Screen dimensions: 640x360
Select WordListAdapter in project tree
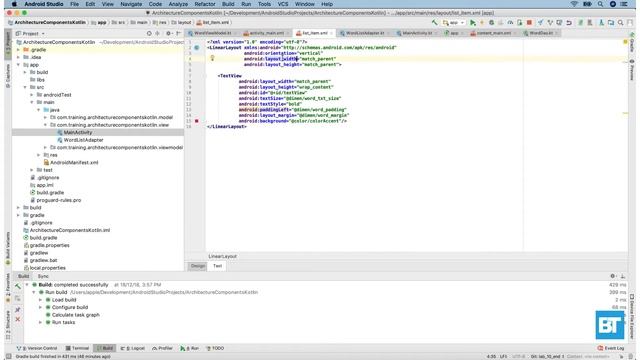[x=83, y=140]
